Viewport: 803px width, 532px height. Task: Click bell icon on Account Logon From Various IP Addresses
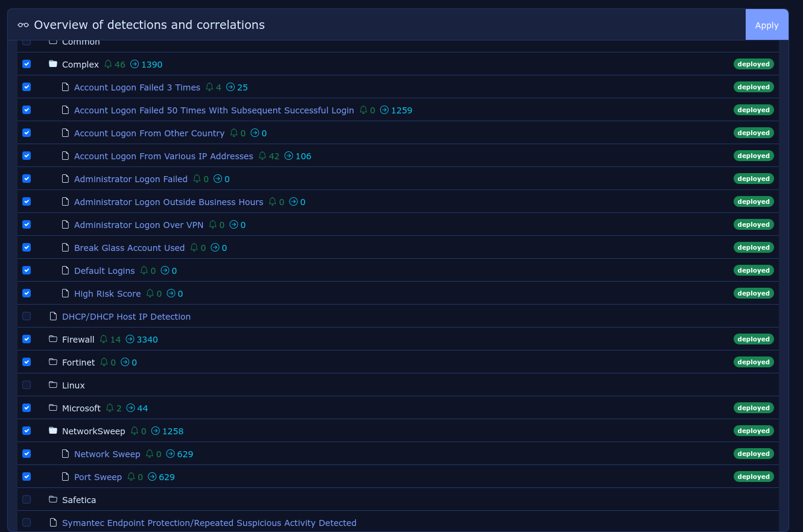point(262,156)
